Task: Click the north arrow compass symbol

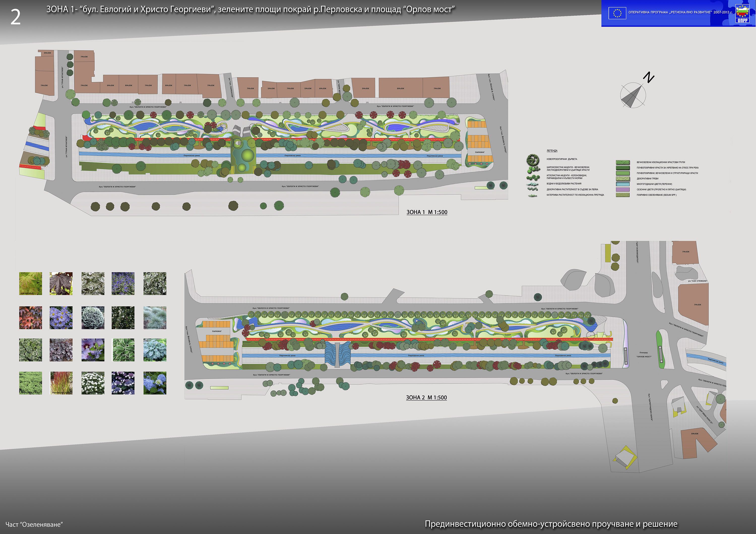Action: coord(633,95)
